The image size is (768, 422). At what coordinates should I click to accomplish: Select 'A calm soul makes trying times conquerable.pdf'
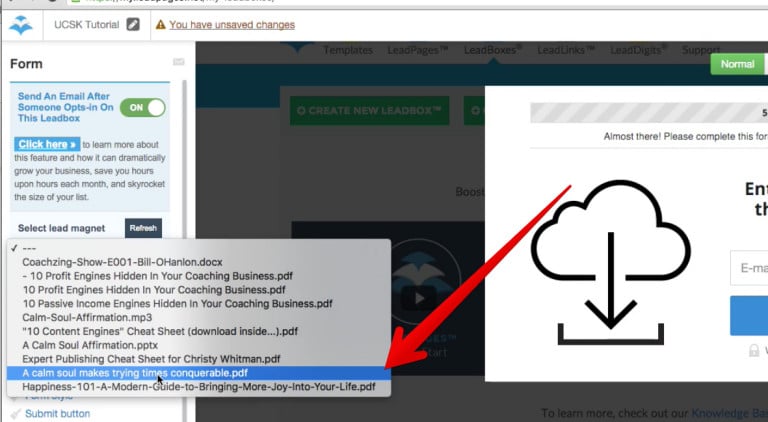tap(199, 373)
